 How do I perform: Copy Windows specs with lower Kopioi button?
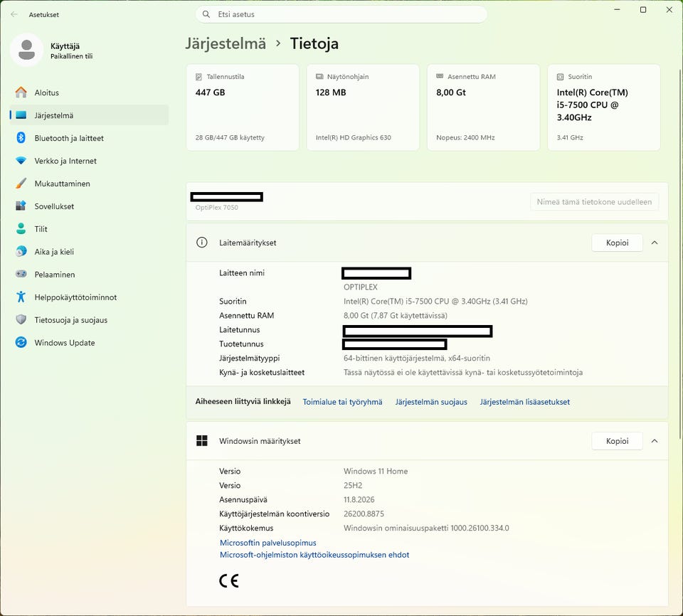[x=617, y=441]
